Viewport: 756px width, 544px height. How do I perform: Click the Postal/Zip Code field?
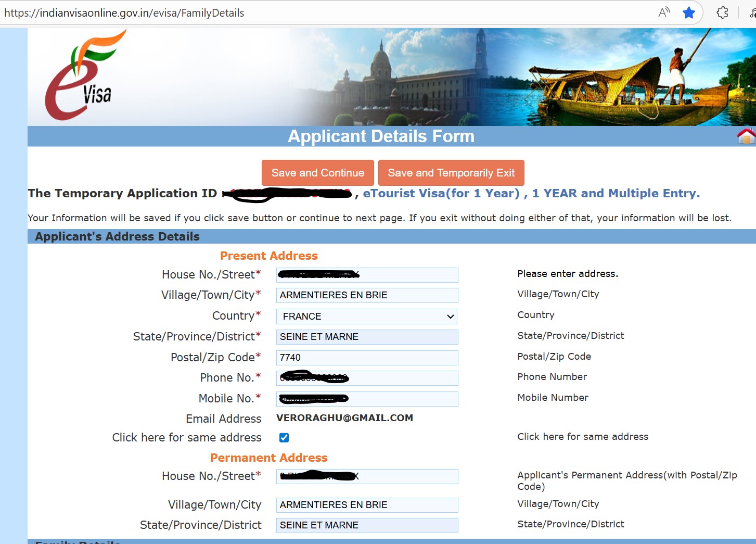(x=367, y=358)
